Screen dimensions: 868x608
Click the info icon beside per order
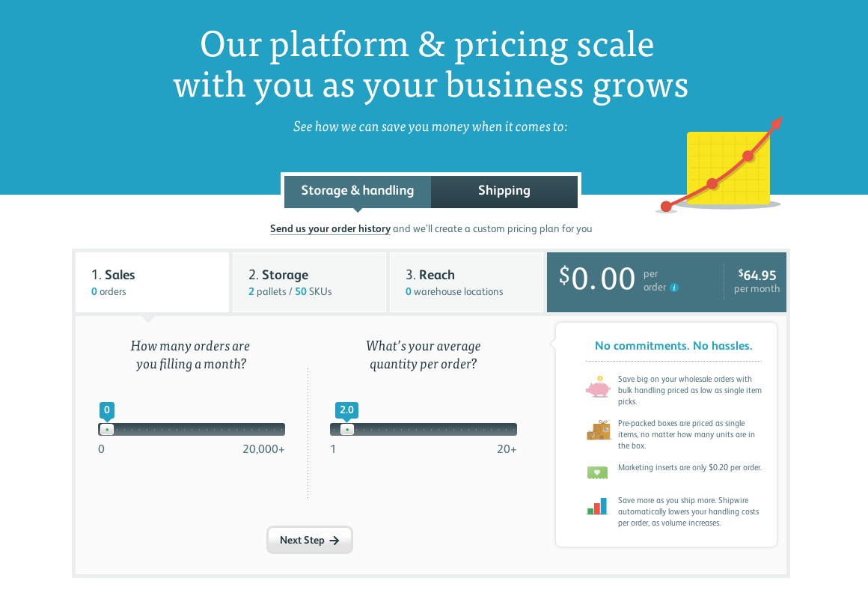(673, 288)
